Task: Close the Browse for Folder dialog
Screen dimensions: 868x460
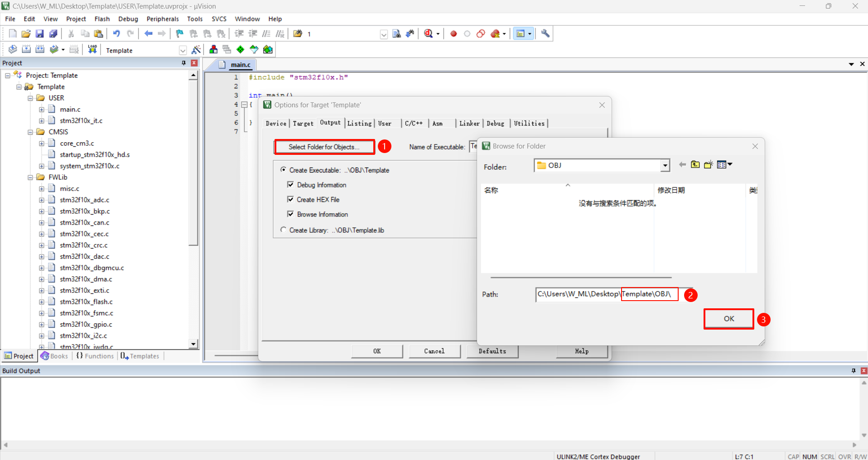Action: 755,146
